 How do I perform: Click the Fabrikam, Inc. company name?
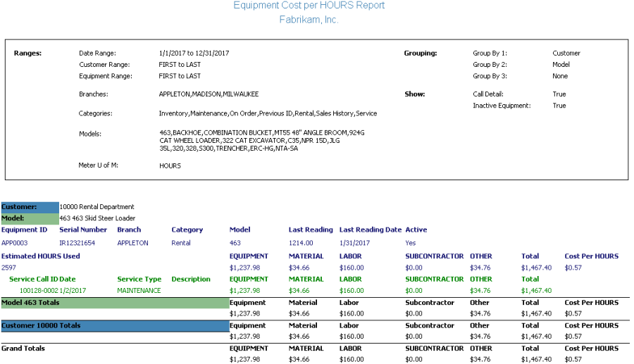(309, 20)
